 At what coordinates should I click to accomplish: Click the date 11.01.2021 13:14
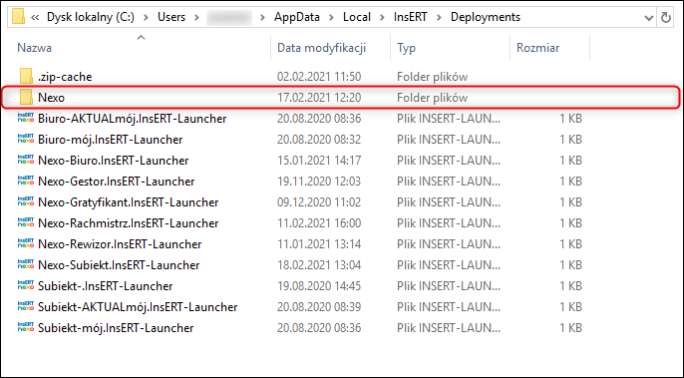(319, 244)
